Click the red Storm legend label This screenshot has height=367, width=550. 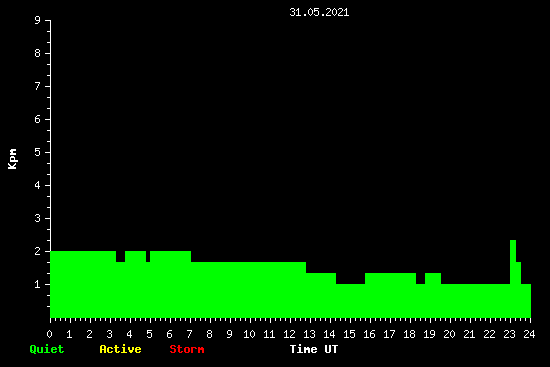point(187,349)
